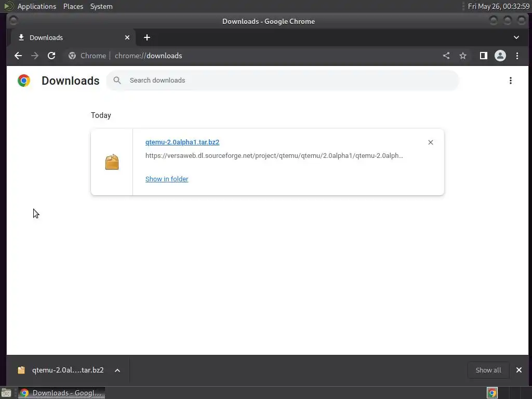Screen dimensions: 532x399
Task: Bookmark this page with the star icon
Action: tap(463, 56)
